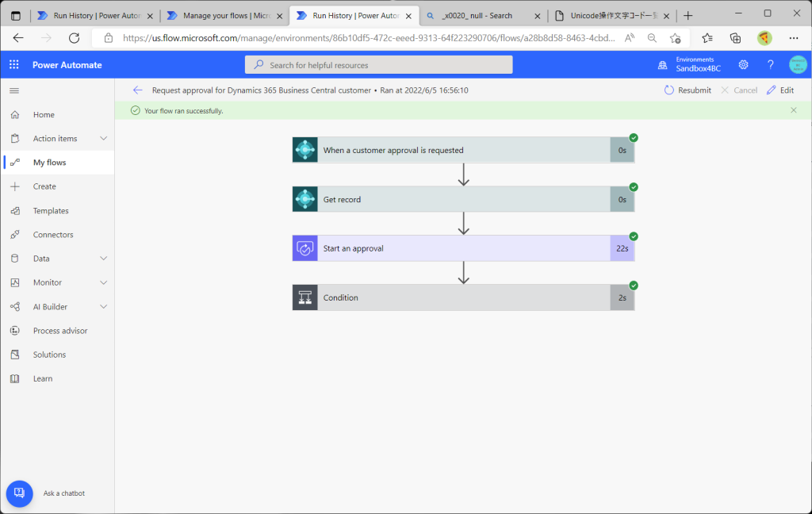812x514 pixels.
Task: Click the Edit button
Action: (x=780, y=90)
